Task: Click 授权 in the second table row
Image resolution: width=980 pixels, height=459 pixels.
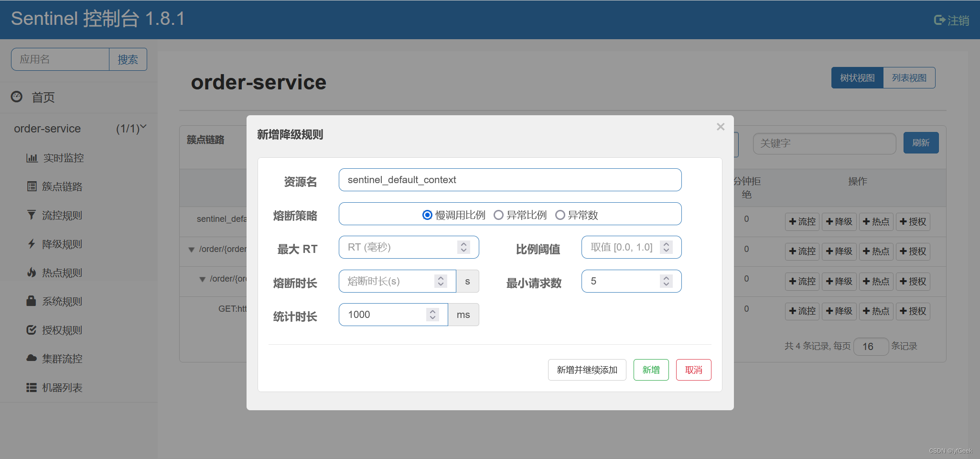Action: click(x=913, y=251)
